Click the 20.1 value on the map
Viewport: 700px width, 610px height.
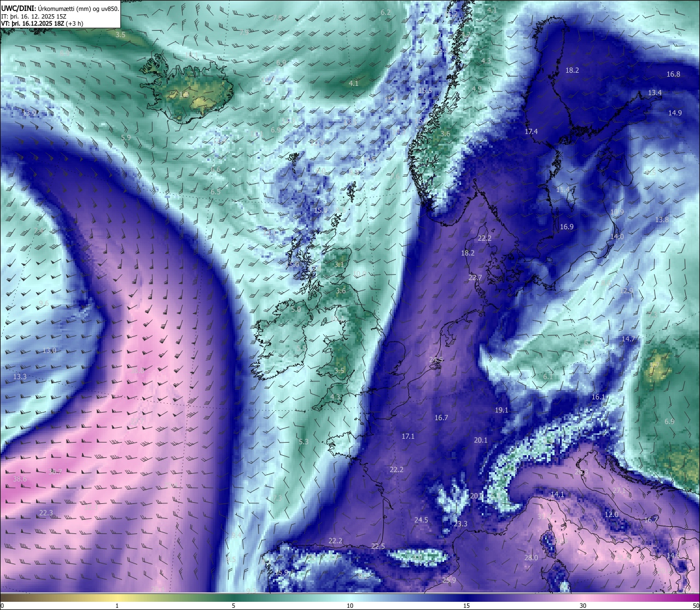pyautogui.click(x=481, y=440)
